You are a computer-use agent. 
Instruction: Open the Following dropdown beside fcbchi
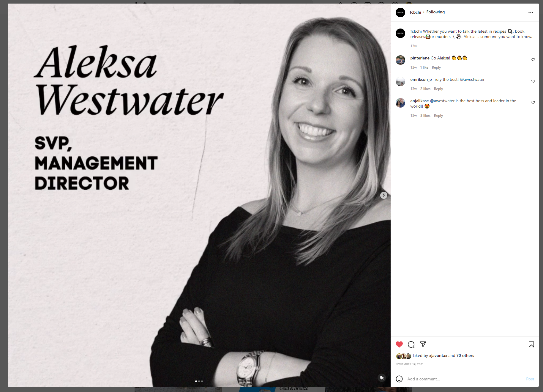click(x=435, y=12)
